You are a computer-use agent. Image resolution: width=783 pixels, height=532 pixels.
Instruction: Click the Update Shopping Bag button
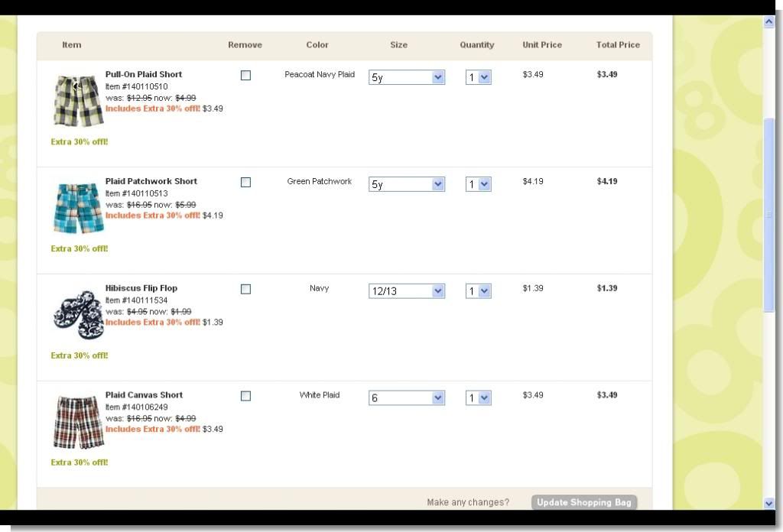point(584,502)
